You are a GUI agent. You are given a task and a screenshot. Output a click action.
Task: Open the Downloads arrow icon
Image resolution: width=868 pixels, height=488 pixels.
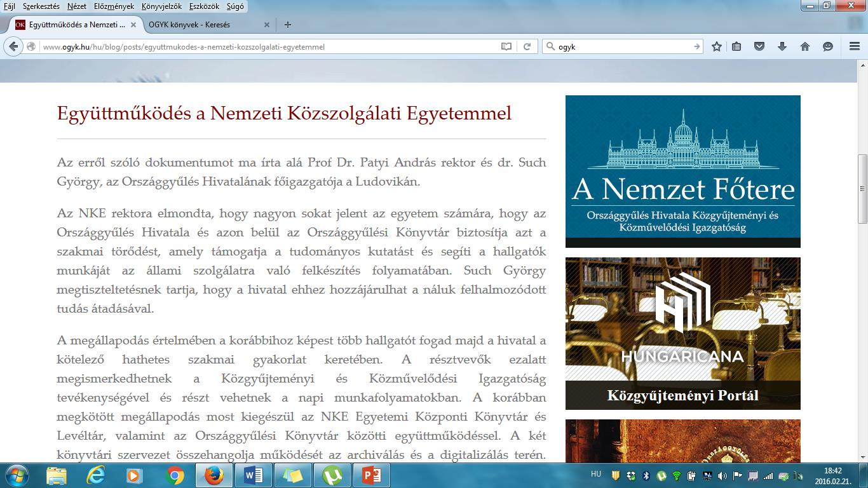[782, 46]
